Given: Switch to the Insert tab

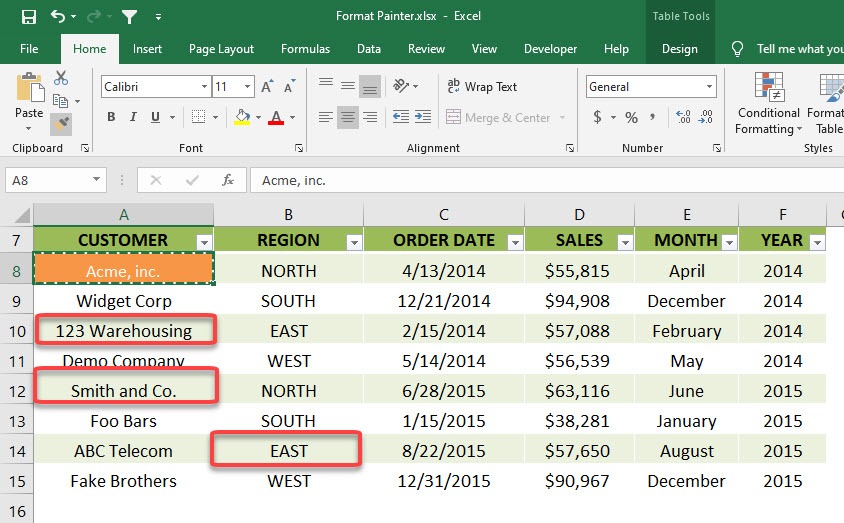Looking at the screenshot, I should [x=147, y=49].
